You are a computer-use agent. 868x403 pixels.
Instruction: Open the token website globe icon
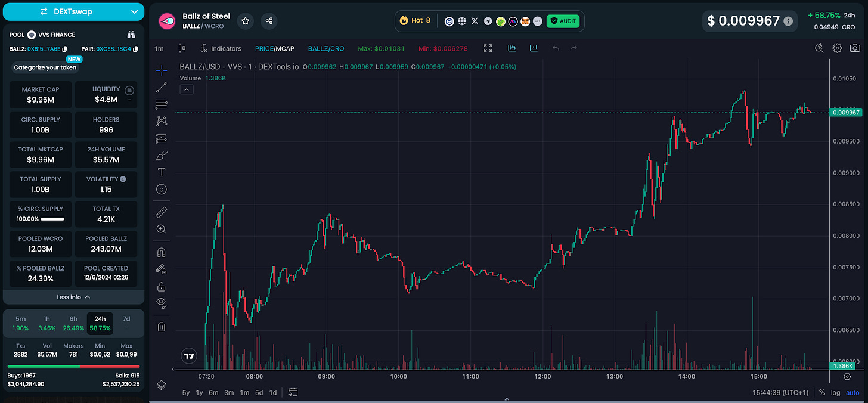(x=462, y=21)
